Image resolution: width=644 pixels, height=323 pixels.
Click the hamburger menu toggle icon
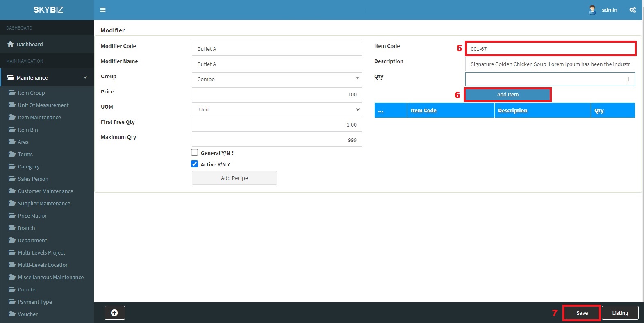103,10
